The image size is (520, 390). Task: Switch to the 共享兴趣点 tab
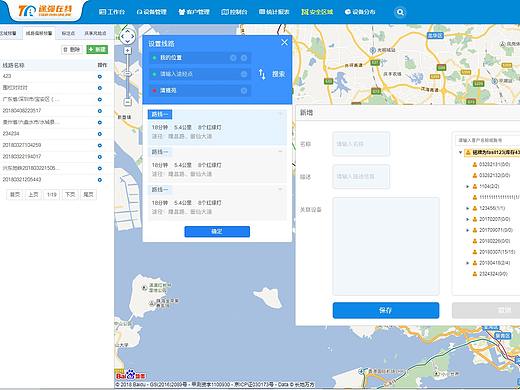[95, 33]
